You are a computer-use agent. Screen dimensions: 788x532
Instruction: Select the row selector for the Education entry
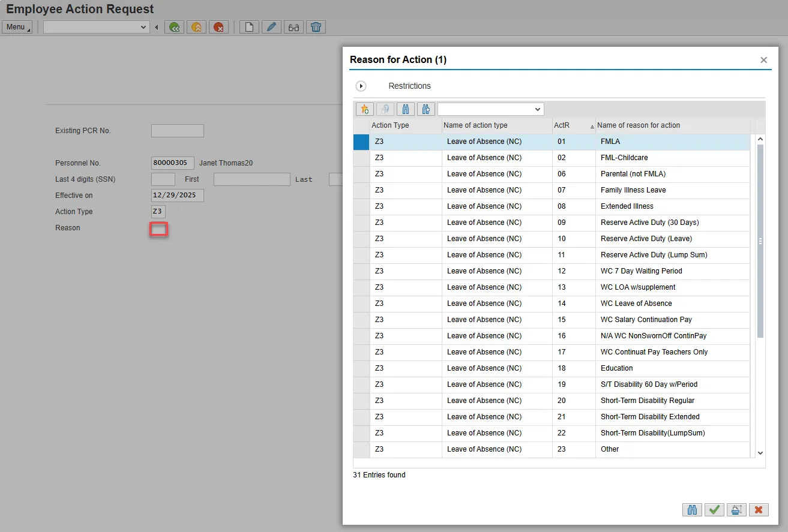pos(361,369)
